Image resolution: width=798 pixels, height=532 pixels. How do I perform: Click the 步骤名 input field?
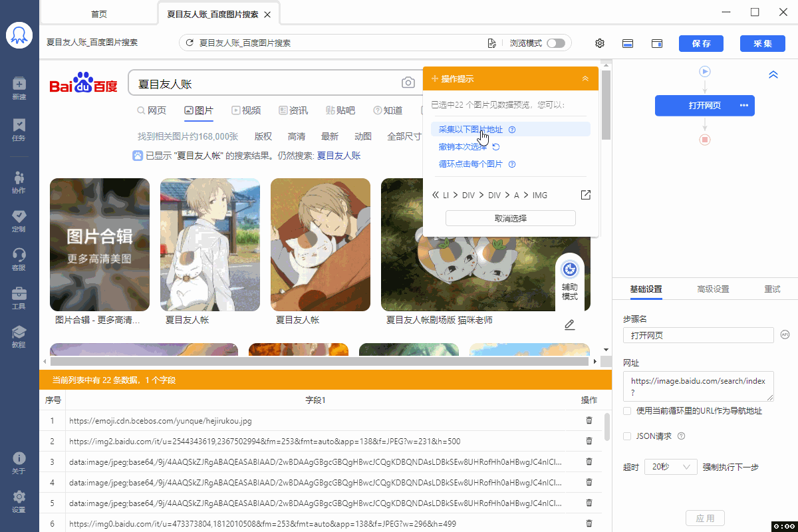pos(698,335)
